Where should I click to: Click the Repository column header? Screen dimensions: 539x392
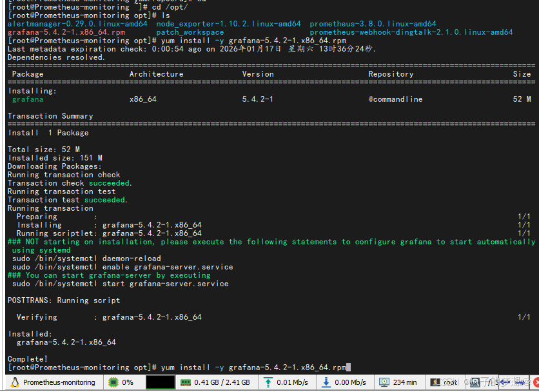391,74
